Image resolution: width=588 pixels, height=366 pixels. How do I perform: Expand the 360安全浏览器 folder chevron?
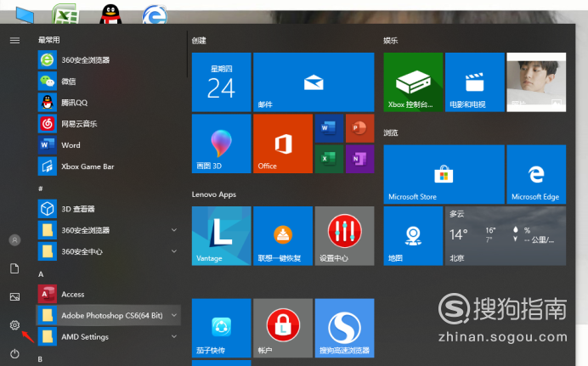[174, 229]
